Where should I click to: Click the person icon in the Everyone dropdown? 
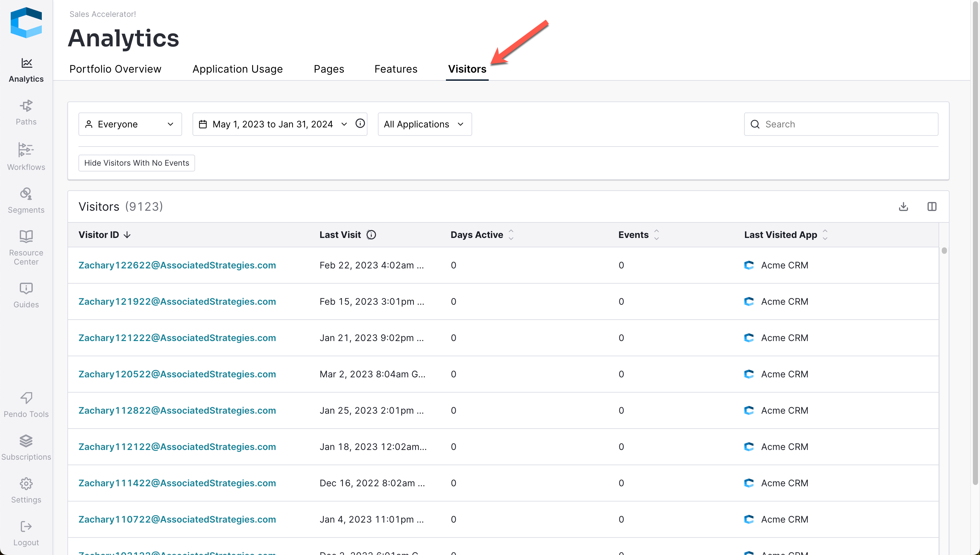pos(89,124)
